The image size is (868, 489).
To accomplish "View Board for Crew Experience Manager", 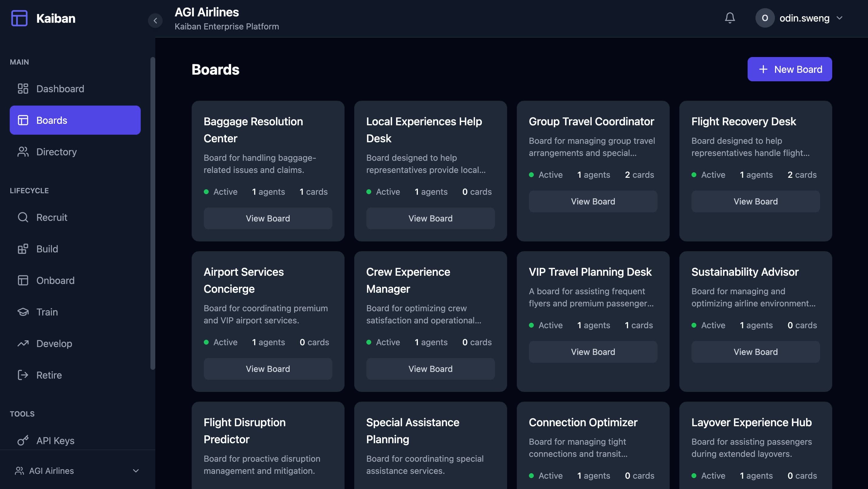I will pyautogui.click(x=430, y=369).
